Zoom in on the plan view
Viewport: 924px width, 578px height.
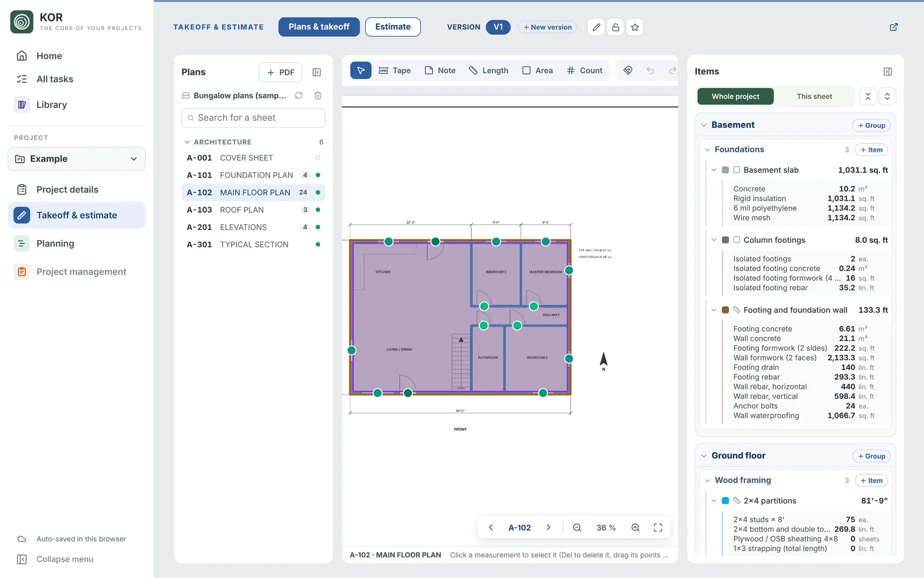click(x=635, y=528)
